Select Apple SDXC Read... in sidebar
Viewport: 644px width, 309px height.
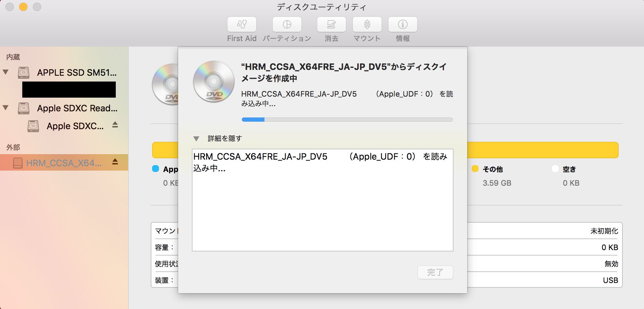tap(64, 108)
